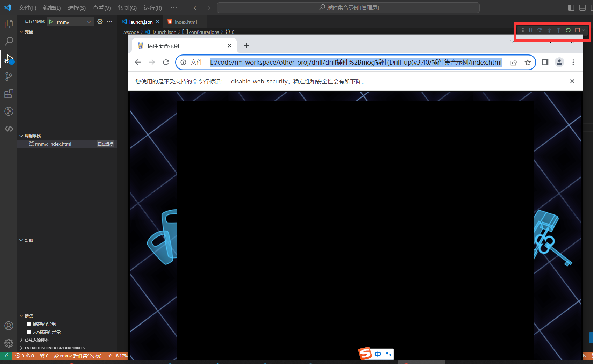Share the page from Chrome address bar
The width and height of the screenshot is (593, 364).
pyautogui.click(x=514, y=63)
